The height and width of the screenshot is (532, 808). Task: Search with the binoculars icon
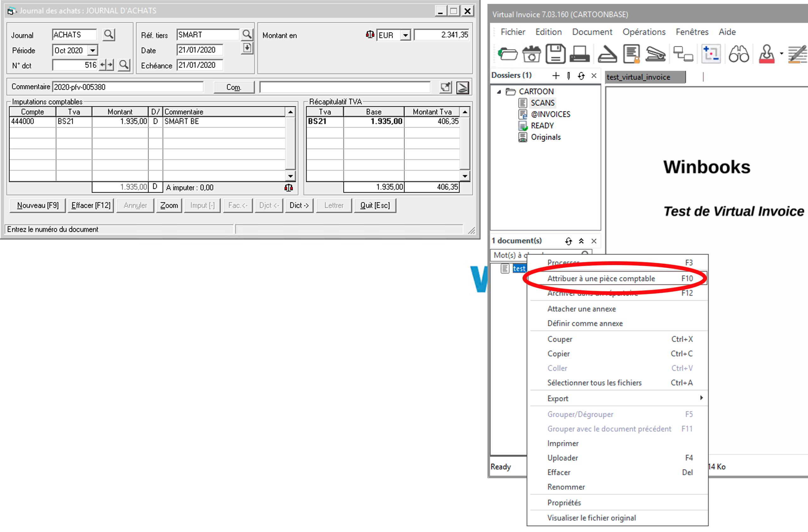(x=739, y=54)
